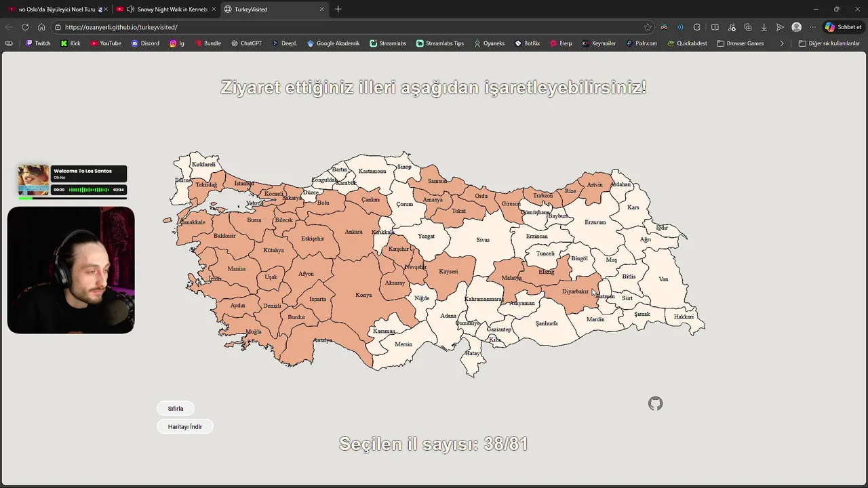This screenshot has width=868, height=488.
Task: Open the Quickabdest bookmark
Action: (687, 43)
